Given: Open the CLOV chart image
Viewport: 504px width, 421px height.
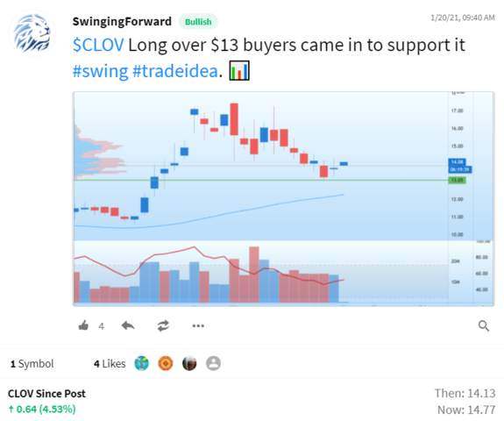Looking at the screenshot, I should pyautogui.click(x=283, y=199).
